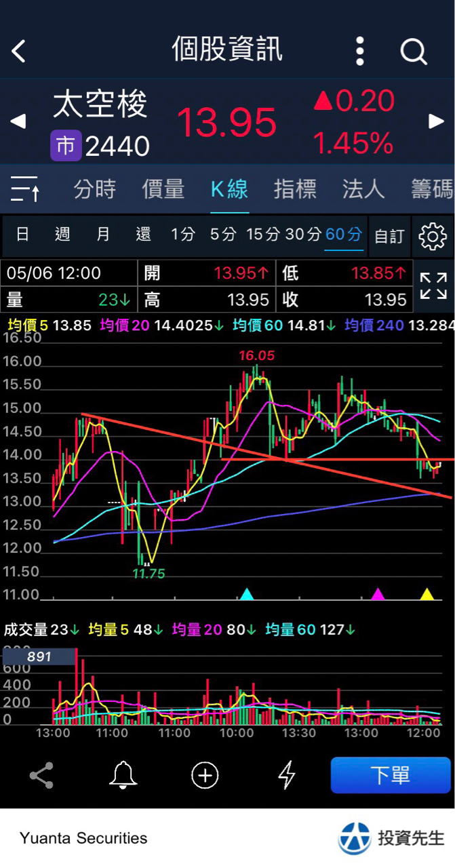Open the 法人 tab
The height and width of the screenshot is (868, 455).
pyautogui.click(x=363, y=189)
